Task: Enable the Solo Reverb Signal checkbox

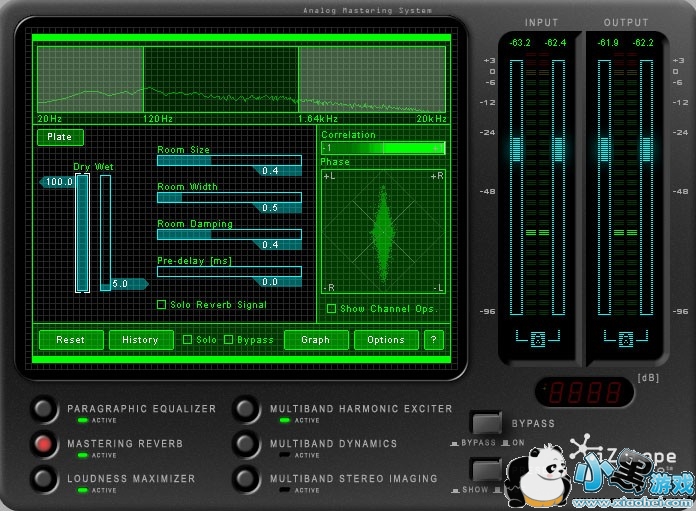Action: (162, 304)
